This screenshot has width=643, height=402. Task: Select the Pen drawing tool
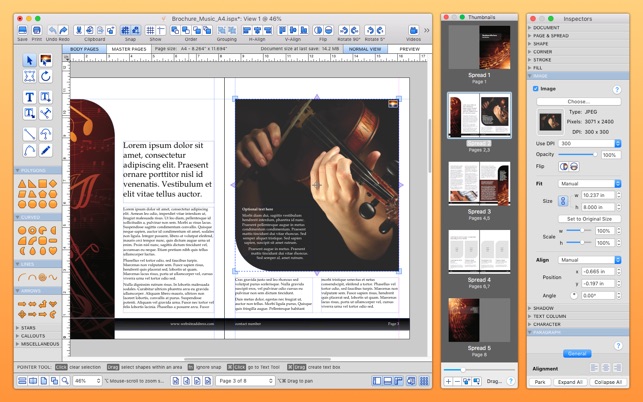pyautogui.click(x=46, y=150)
